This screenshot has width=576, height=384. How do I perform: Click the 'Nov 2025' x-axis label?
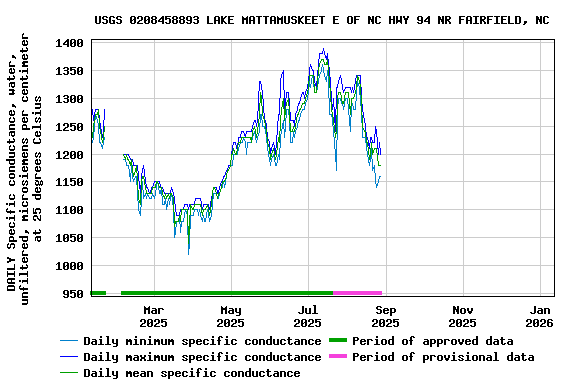(462, 317)
